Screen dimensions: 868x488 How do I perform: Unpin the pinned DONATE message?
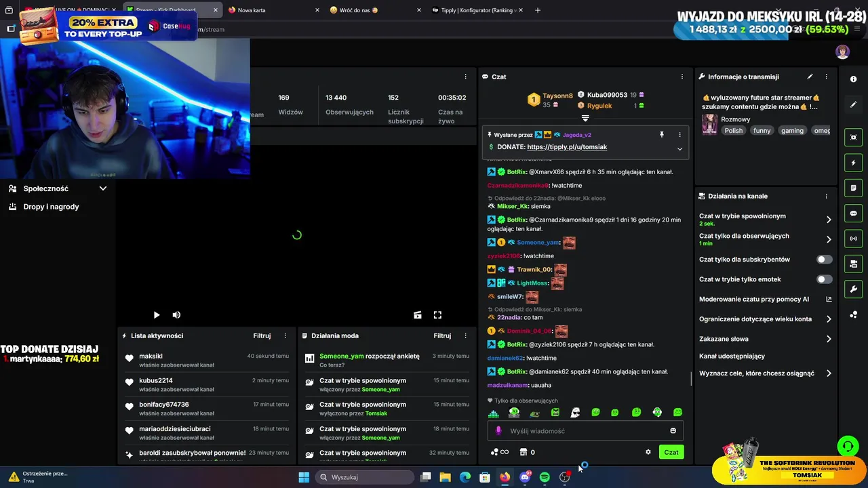pyautogui.click(x=662, y=134)
